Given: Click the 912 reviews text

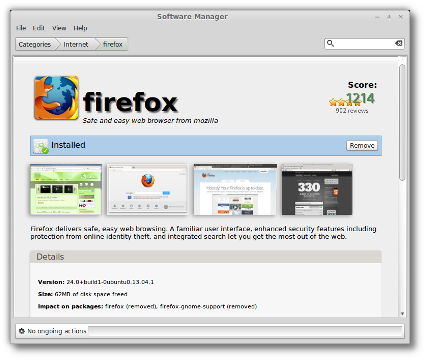Looking at the screenshot, I should [x=352, y=111].
